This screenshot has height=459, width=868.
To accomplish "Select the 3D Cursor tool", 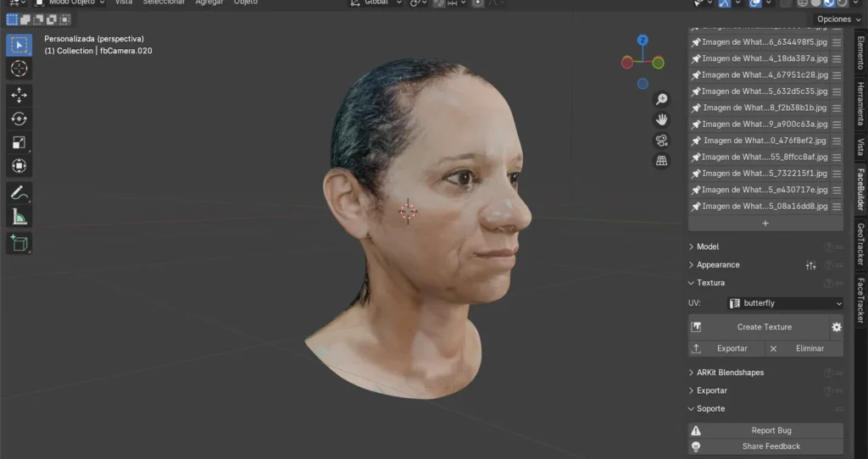I will (19, 69).
